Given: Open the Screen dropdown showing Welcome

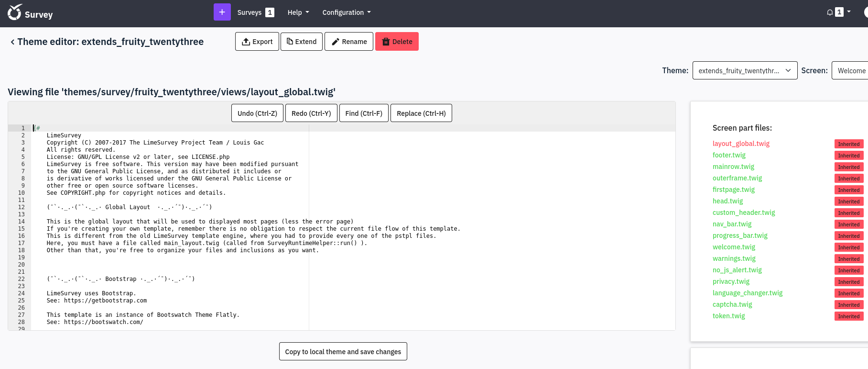Looking at the screenshot, I should tap(851, 71).
